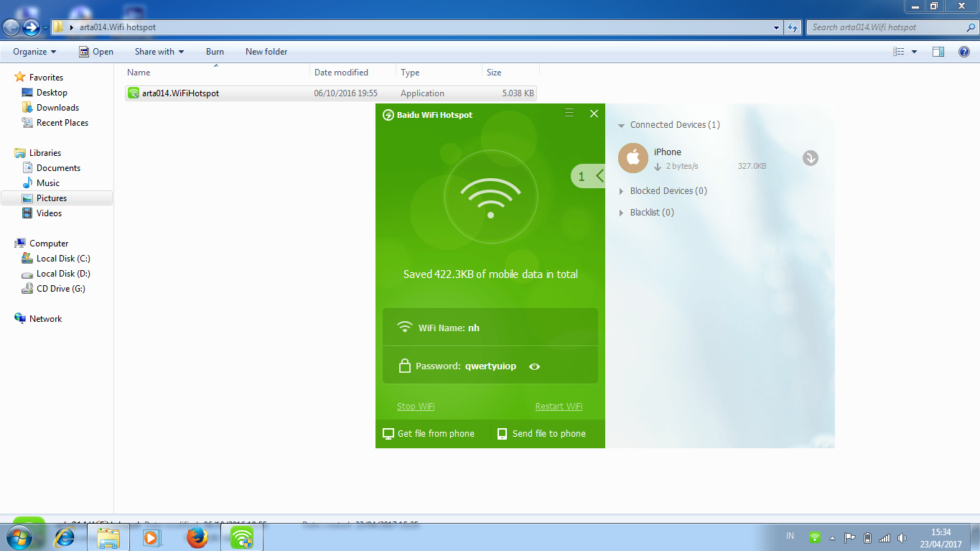
Task: Click the WiFi hotspot tray icon
Action: (815, 537)
